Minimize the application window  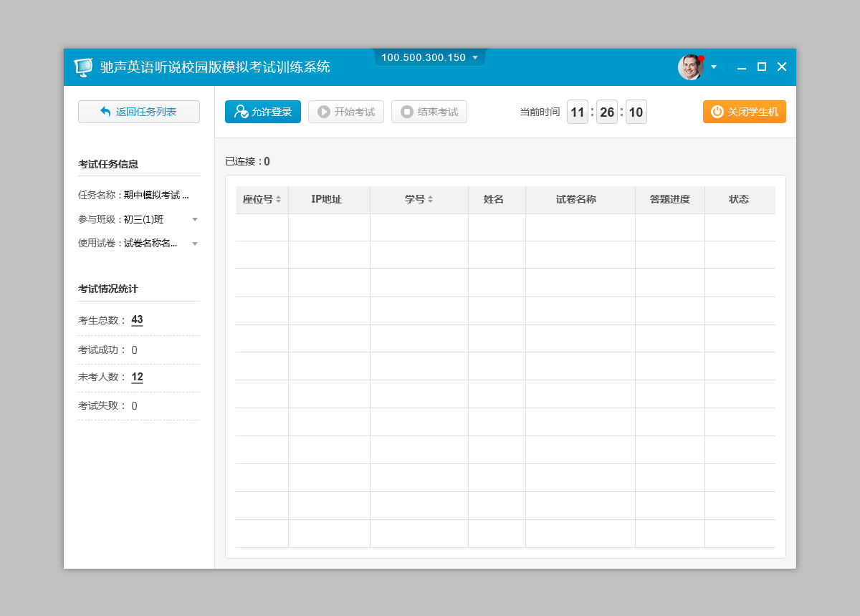[x=742, y=67]
